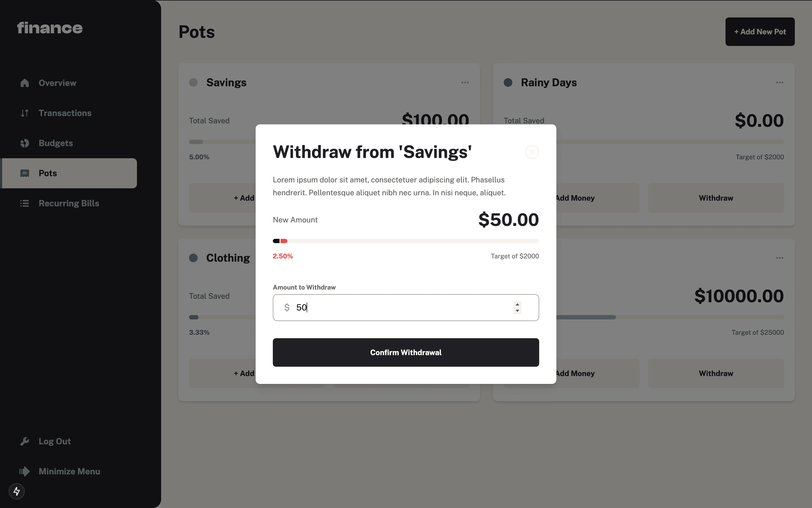This screenshot has width=812, height=508.
Task: Click the Overview home icon
Action: tap(24, 83)
